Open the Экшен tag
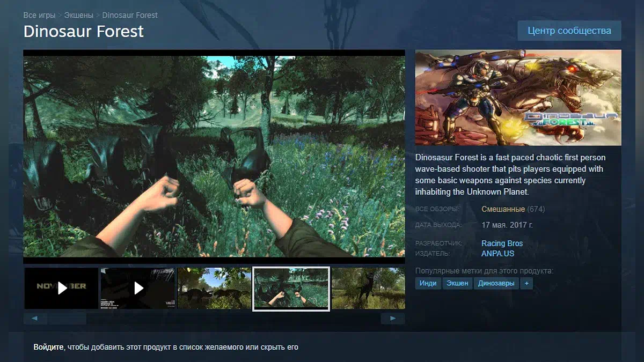This screenshot has height=362, width=644. click(457, 283)
